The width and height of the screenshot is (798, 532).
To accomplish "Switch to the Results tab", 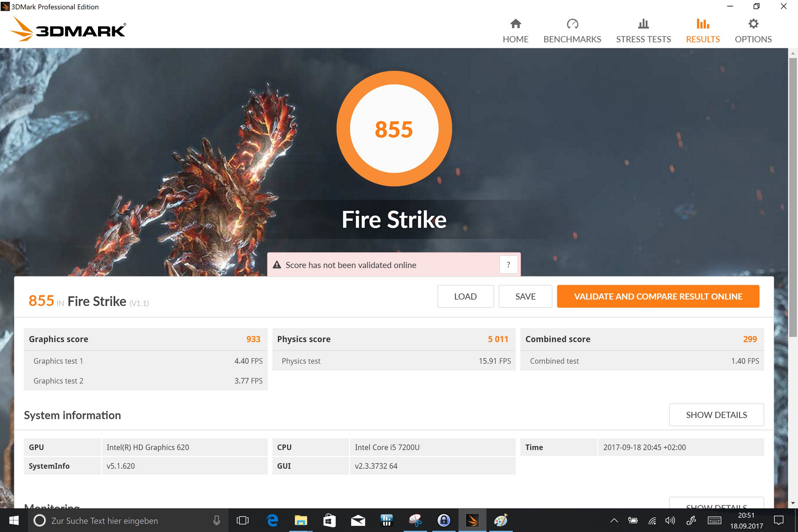I will 703,31.
